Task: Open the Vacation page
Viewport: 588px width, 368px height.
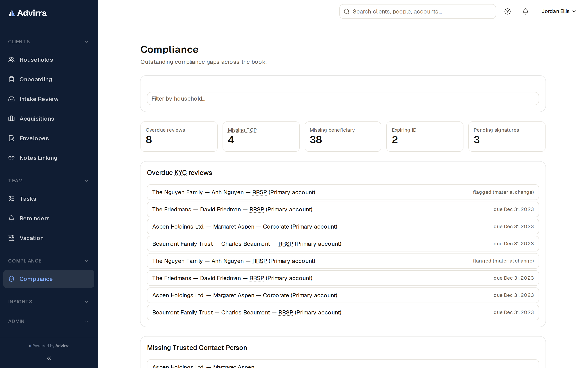Action: [x=49, y=238]
